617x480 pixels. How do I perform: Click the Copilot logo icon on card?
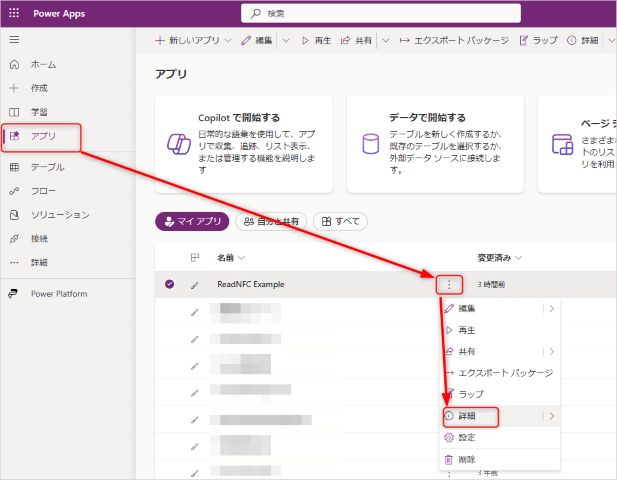179,144
